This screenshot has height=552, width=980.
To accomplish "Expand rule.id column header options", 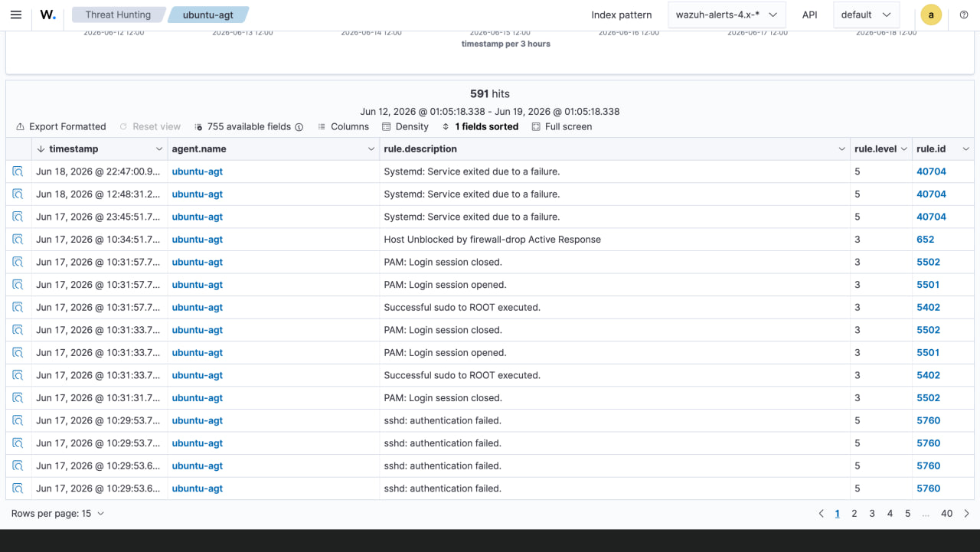I will coord(965,149).
